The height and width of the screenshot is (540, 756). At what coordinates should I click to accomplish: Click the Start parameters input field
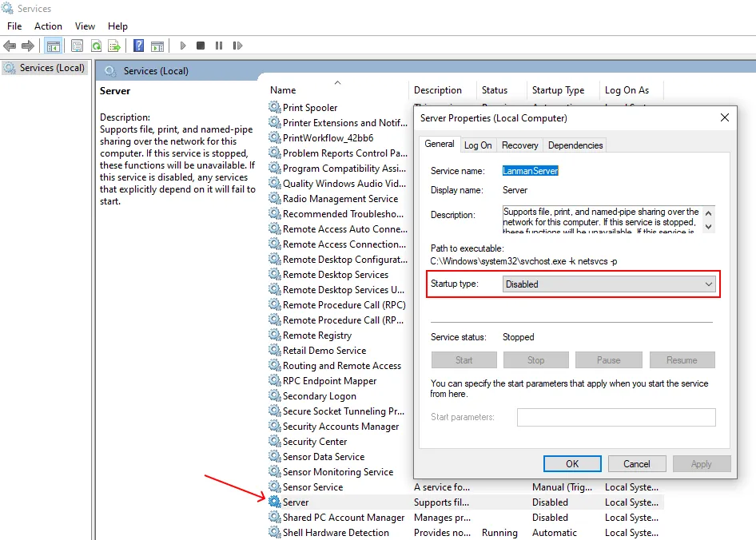[x=616, y=417]
